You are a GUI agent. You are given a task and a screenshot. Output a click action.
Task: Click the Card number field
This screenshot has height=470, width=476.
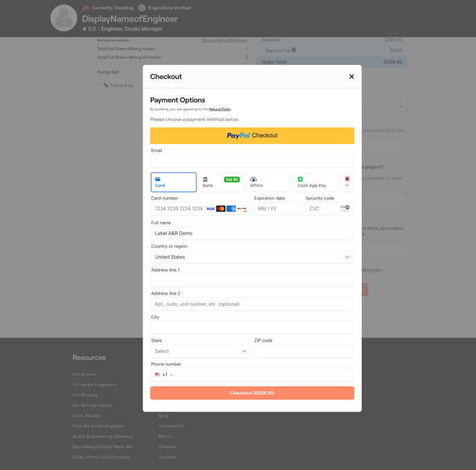point(178,208)
